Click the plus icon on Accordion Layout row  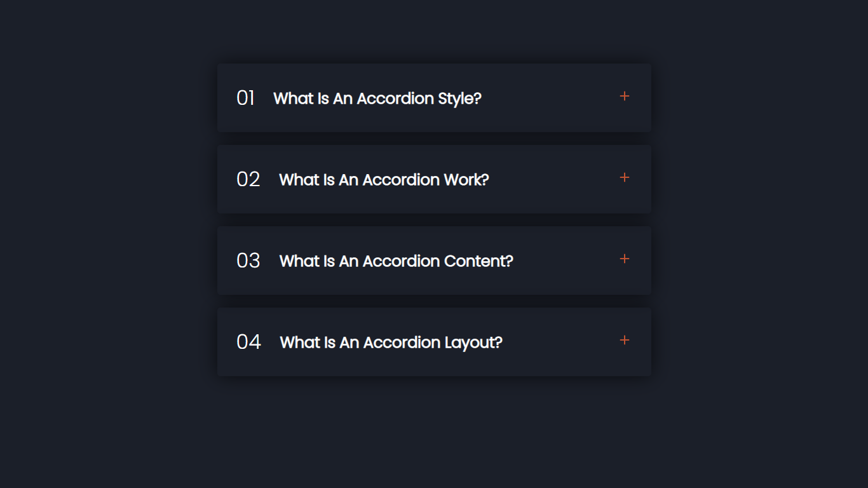625,340
